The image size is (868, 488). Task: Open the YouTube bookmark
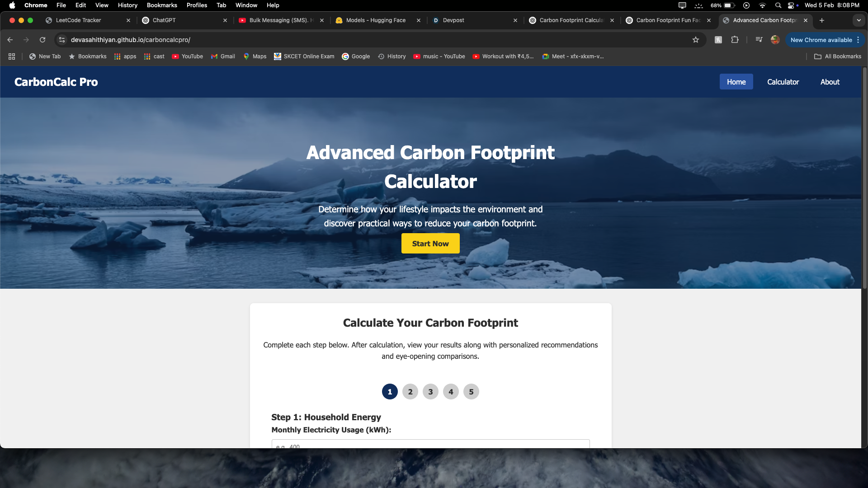187,56
